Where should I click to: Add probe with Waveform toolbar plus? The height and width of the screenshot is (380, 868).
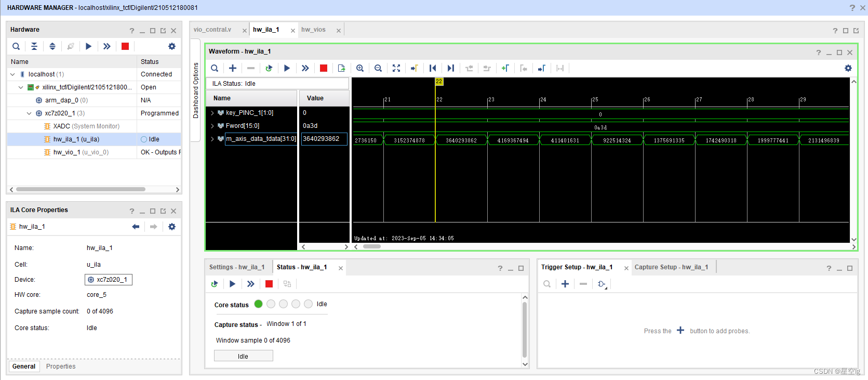(x=233, y=68)
